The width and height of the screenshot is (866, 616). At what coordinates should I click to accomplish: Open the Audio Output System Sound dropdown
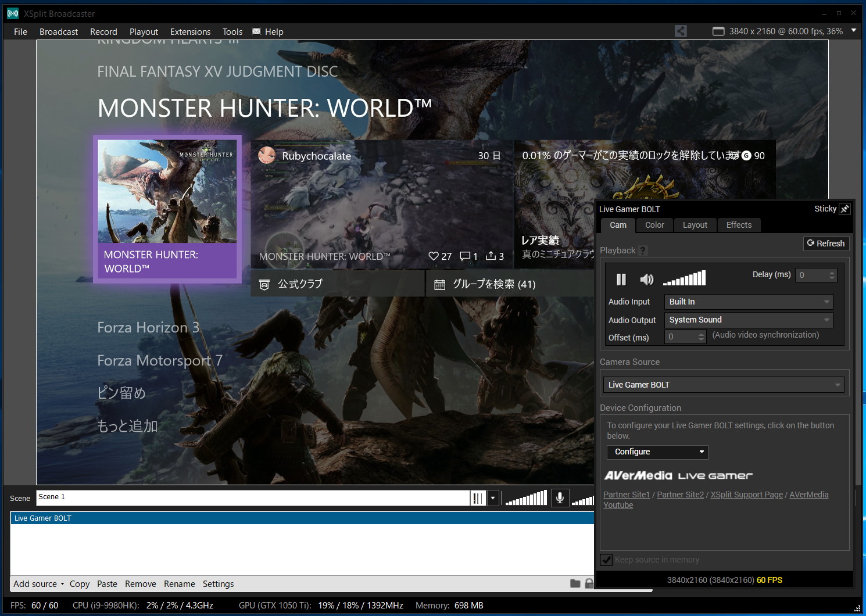click(x=749, y=320)
